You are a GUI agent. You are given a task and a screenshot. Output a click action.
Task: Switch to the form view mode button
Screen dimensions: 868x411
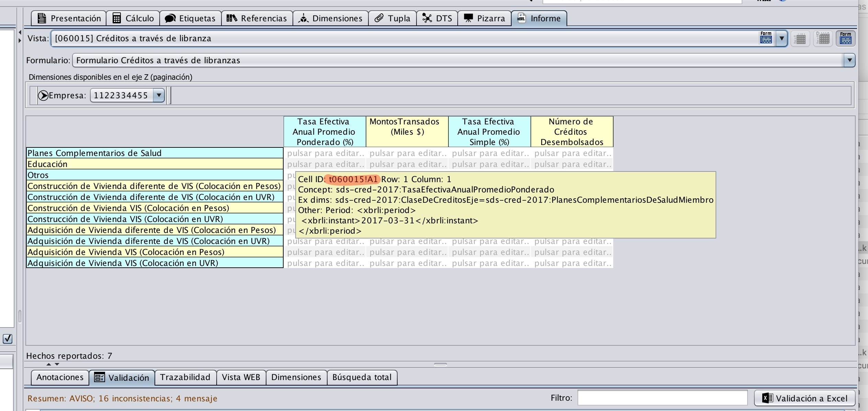[845, 38]
